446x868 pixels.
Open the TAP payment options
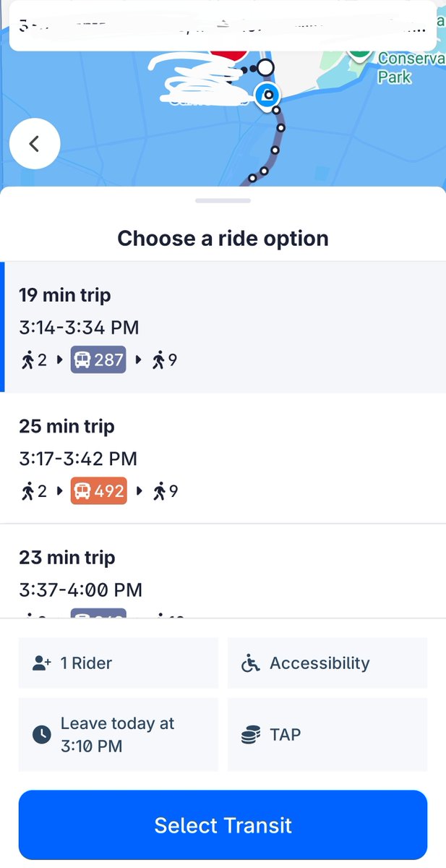click(x=327, y=735)
